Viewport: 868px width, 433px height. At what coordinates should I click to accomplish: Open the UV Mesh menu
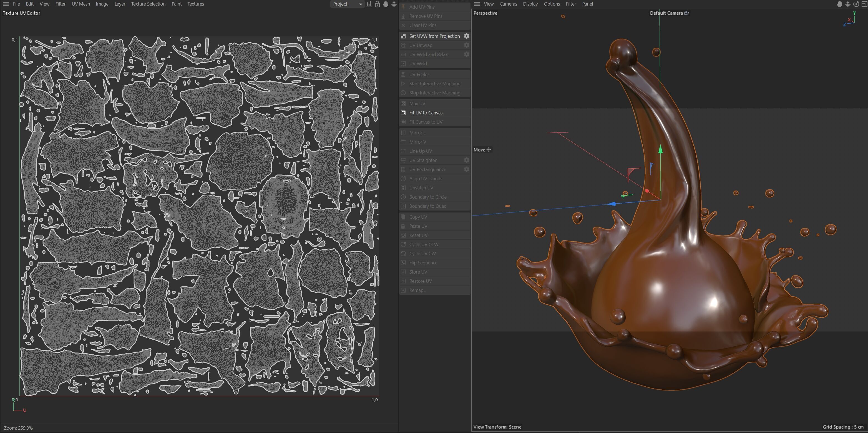tap(81, 4)
